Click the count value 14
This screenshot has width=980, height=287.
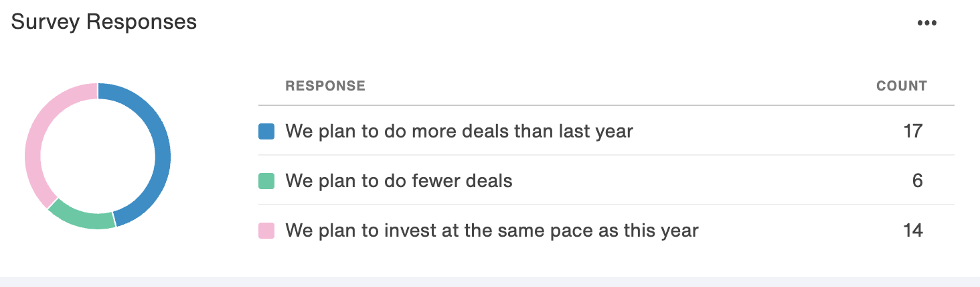click(x=913, y=231)
